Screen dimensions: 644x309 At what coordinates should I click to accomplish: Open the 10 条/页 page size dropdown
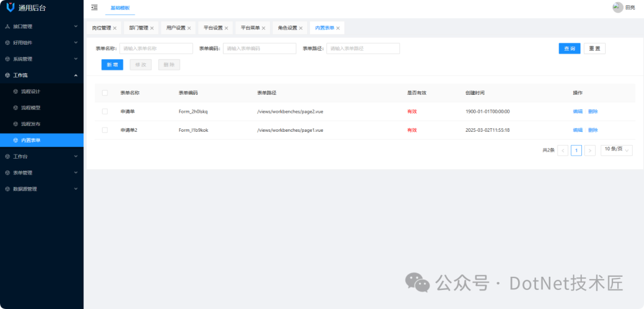pyautogui.click(x=616, y=150)
